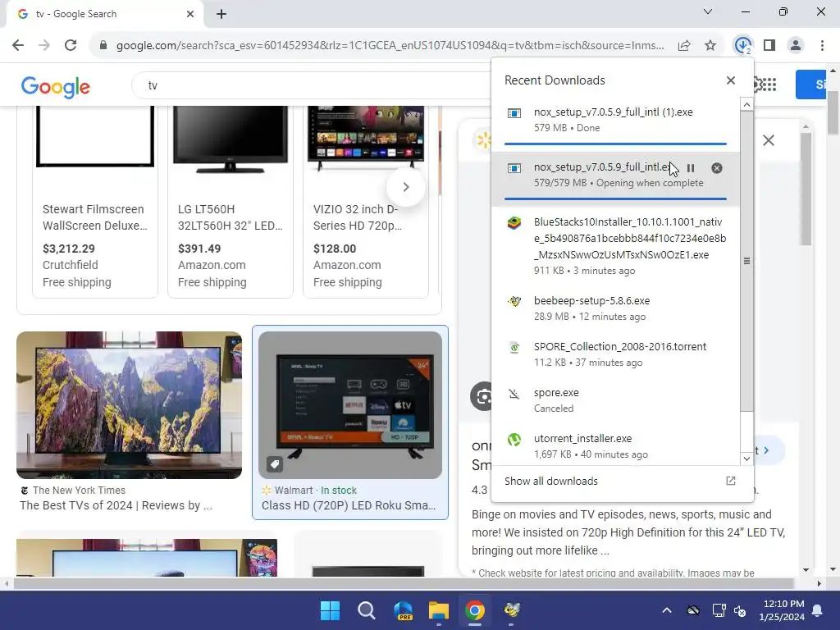This screenshot has height=630, width=840.
Task: Open the notifications bell icon
Action: (x=818, y=610)
